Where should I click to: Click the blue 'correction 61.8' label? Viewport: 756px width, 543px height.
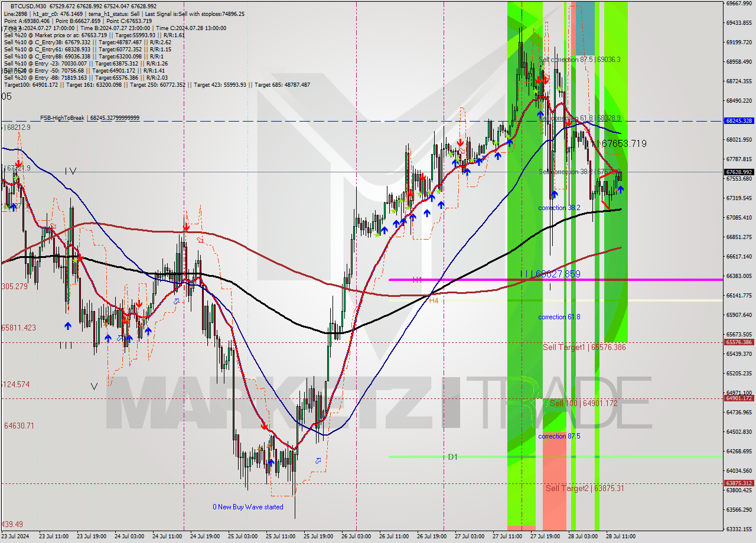[559, 317]
